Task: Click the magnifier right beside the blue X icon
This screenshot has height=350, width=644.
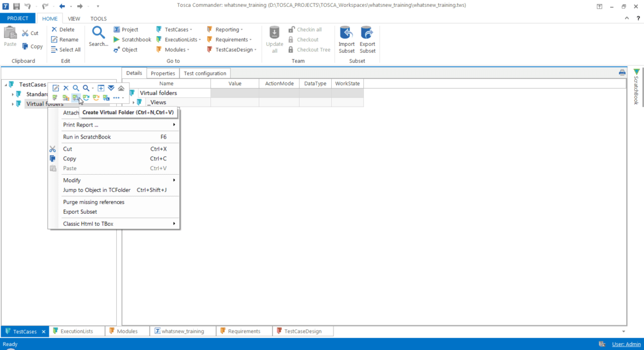Action: pyautogui.click(x=76, y=88)
